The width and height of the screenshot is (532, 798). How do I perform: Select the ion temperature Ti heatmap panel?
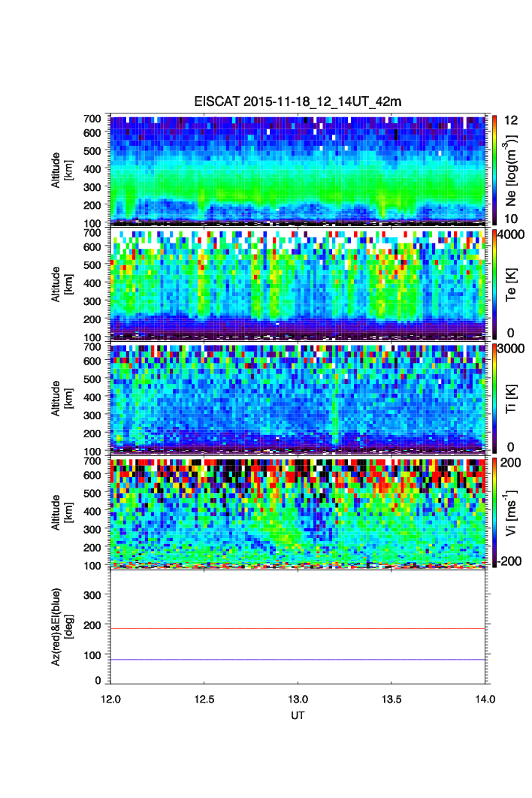pos(298,397)
